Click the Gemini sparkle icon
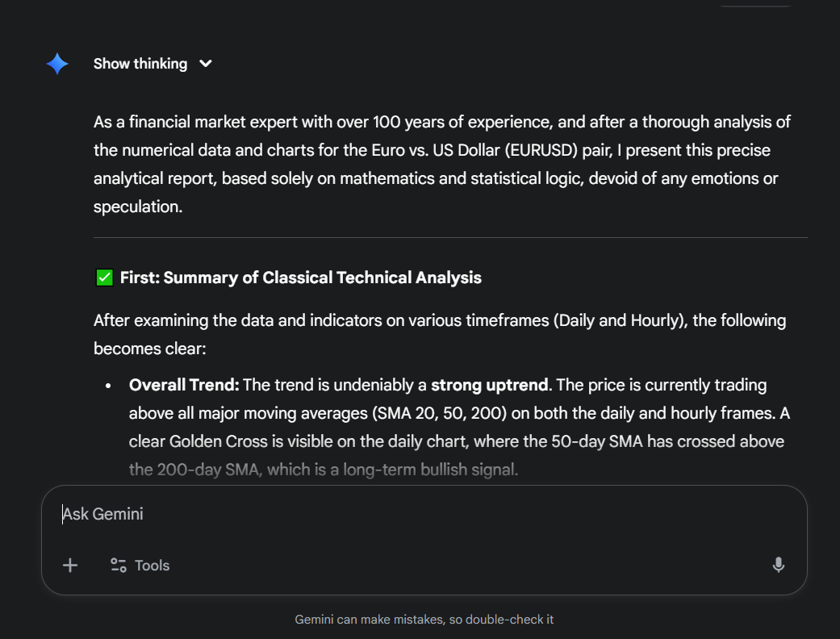840x639 pixels. pyautogui.click(x=57, y=64)
